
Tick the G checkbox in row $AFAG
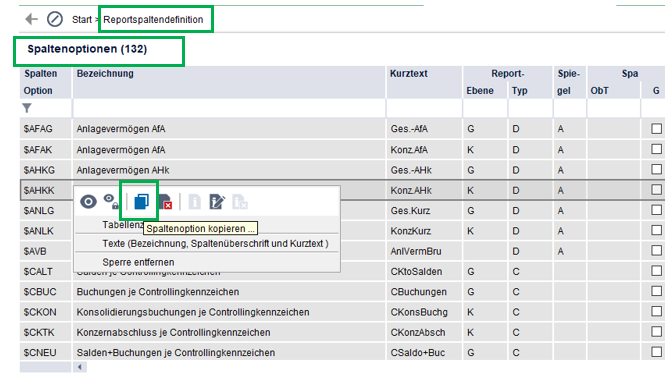(657, 128)
